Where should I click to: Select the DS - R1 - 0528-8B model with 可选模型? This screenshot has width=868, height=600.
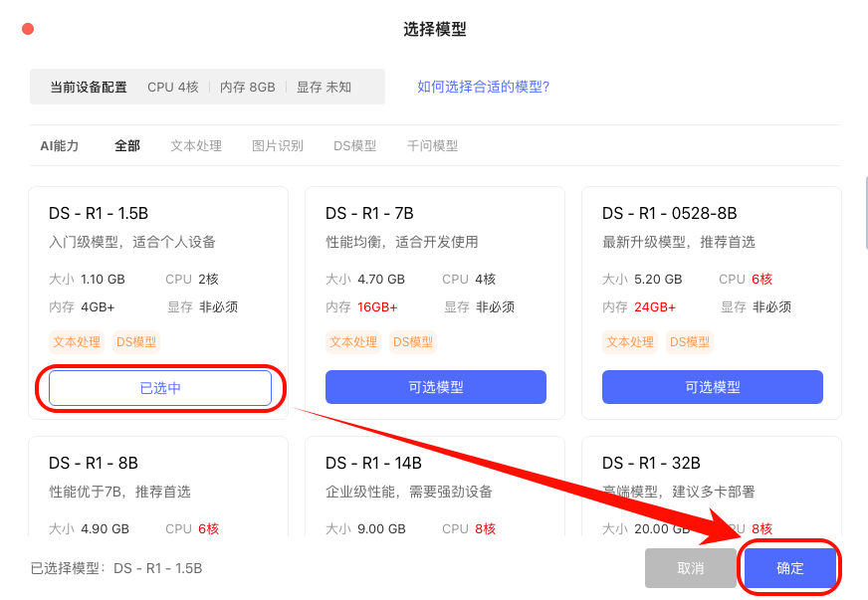click(713, 387)
